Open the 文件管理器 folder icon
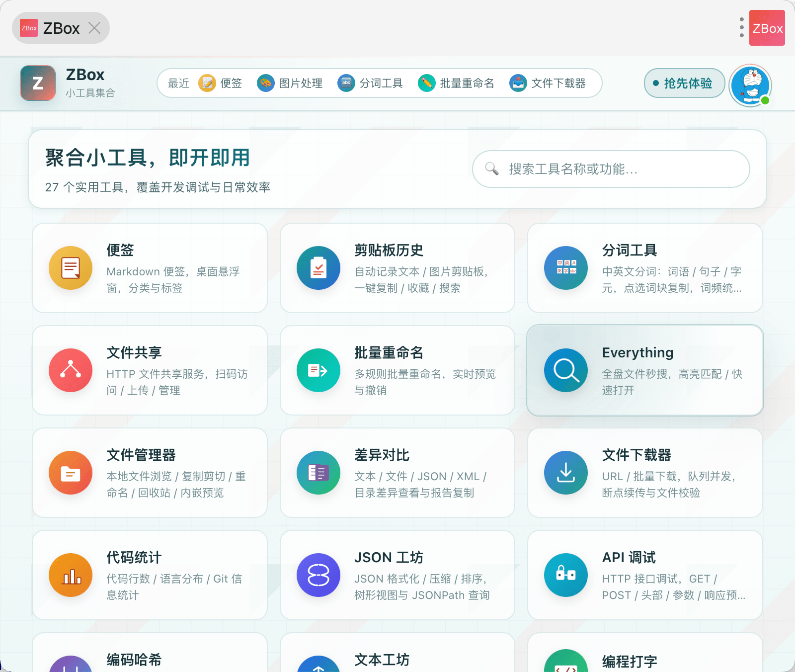 pyautogui.click(x=71, y=473)
